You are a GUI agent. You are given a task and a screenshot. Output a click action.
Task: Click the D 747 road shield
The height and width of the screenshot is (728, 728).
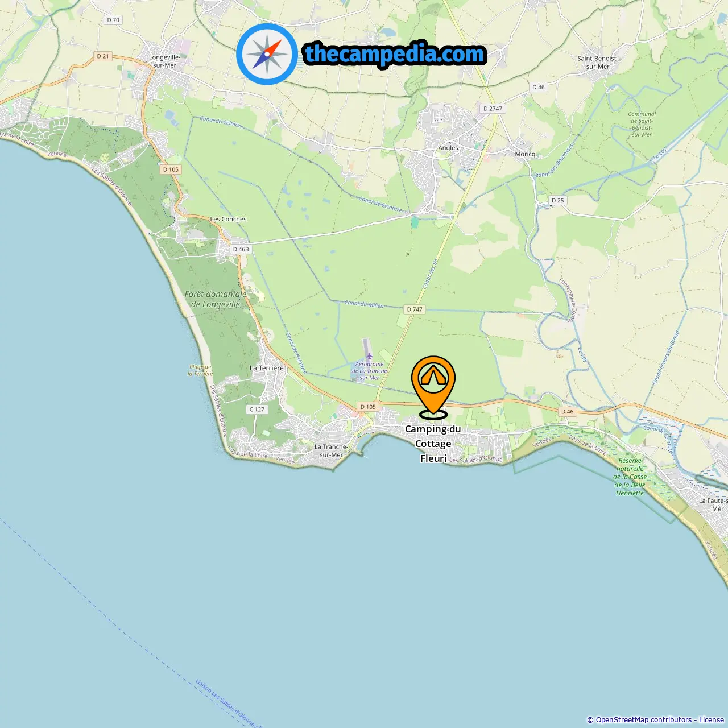(x=415, y=309)
